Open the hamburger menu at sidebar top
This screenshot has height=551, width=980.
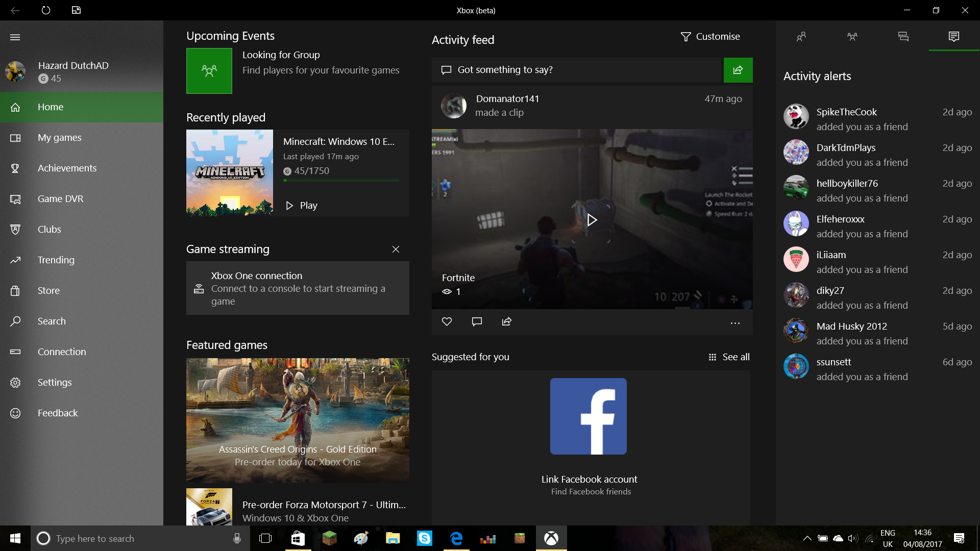tap(15, 37)
